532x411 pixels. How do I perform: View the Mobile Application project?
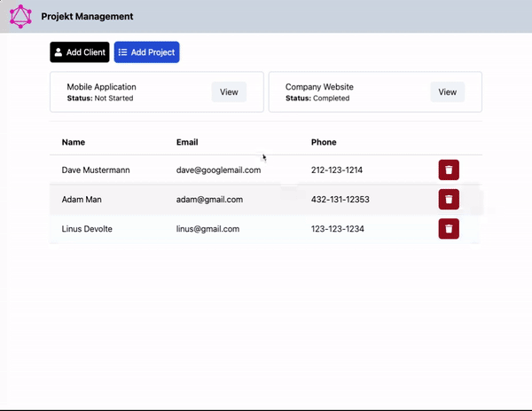coord(229,92)
